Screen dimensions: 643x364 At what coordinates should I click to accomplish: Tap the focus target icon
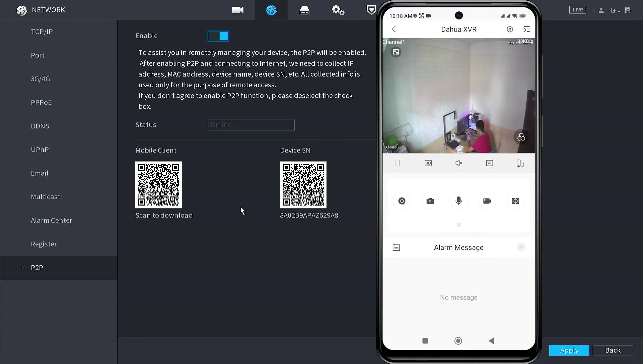click(x=515, y=201)
